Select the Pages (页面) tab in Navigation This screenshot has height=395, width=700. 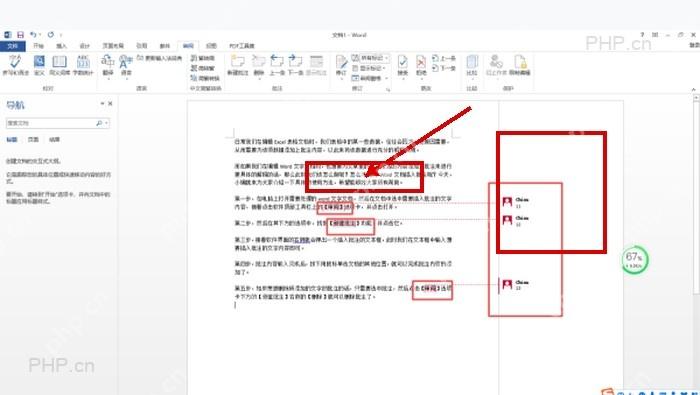click(x=33, y=140)
